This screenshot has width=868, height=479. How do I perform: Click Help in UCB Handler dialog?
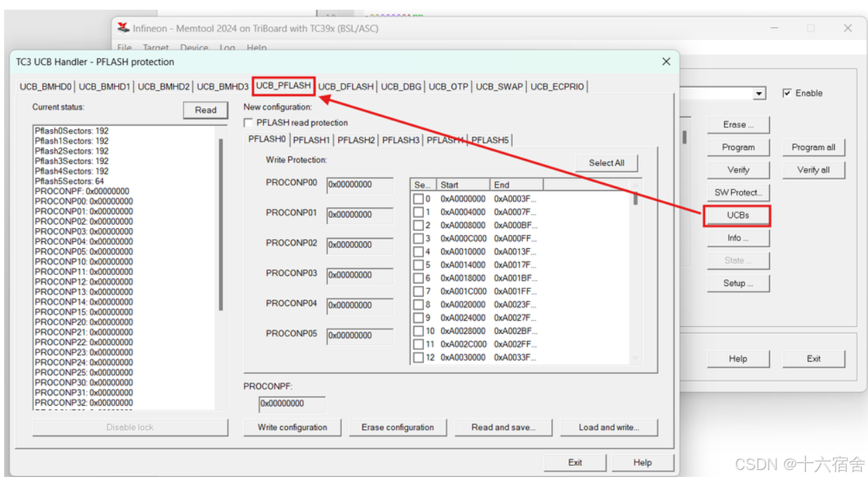tap(642, 462)
